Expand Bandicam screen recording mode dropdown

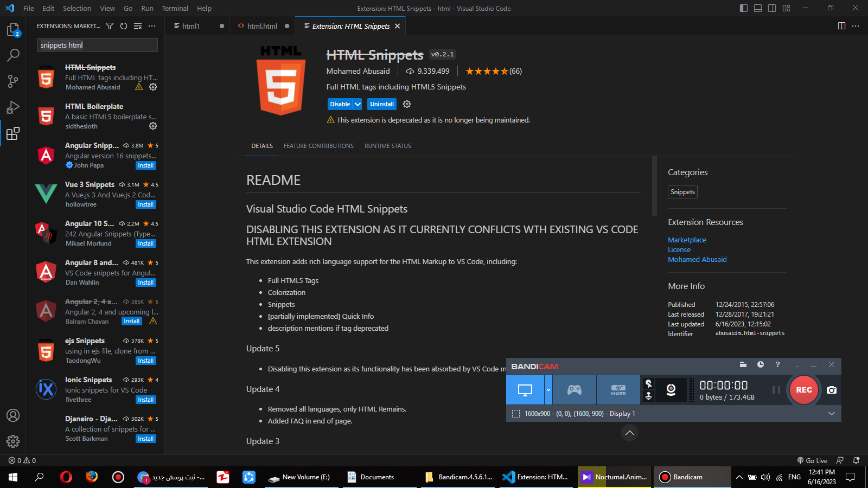click(548, 390)
